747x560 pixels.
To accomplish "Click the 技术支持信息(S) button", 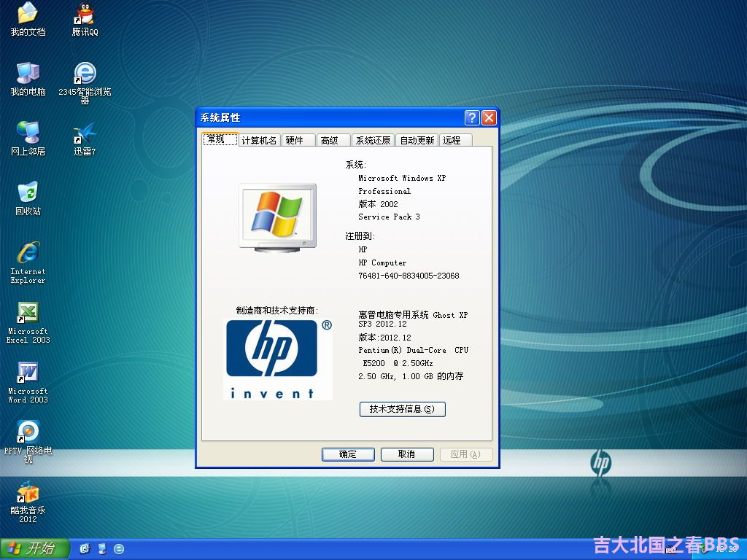I will [x=402, y=409].
